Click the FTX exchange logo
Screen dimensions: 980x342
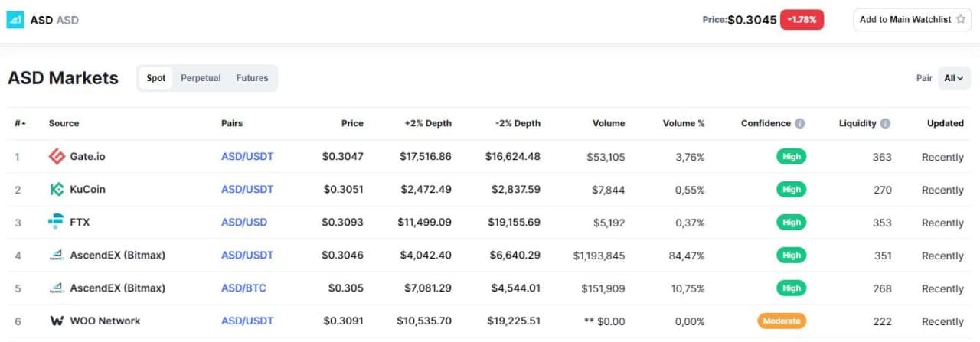click(57, 222)
